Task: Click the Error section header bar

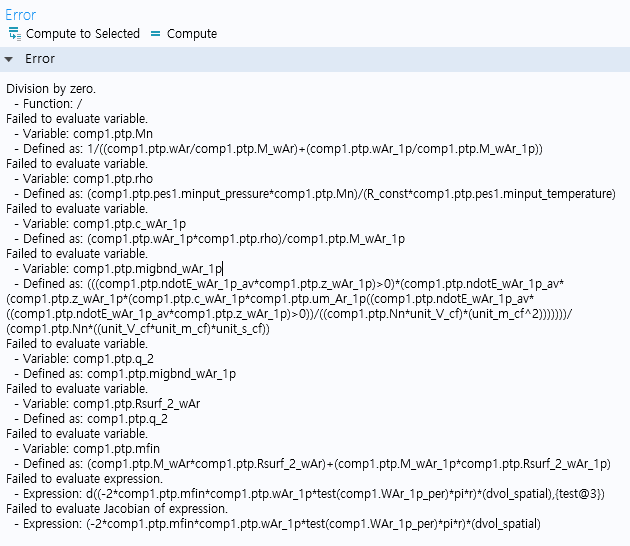Action: click(x=315, y=59)
